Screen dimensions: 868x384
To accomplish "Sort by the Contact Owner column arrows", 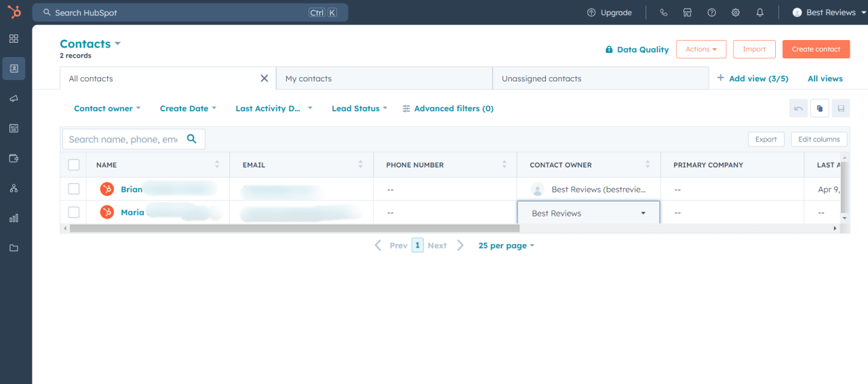I will (648, 164).
